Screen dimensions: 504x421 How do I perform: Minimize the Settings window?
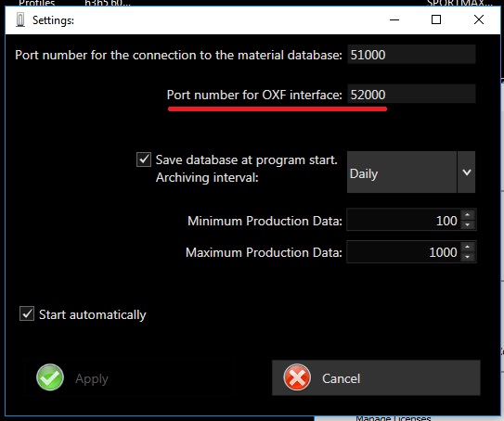394,19
